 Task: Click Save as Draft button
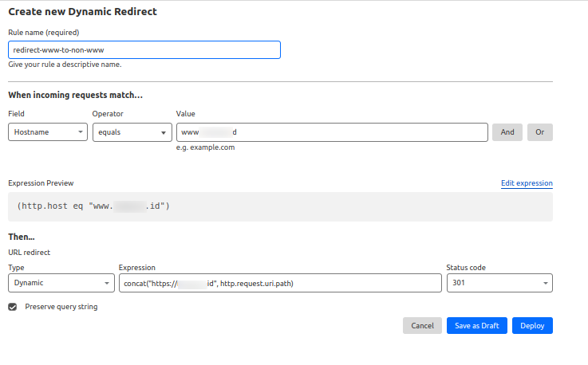(x=477, y=326)
